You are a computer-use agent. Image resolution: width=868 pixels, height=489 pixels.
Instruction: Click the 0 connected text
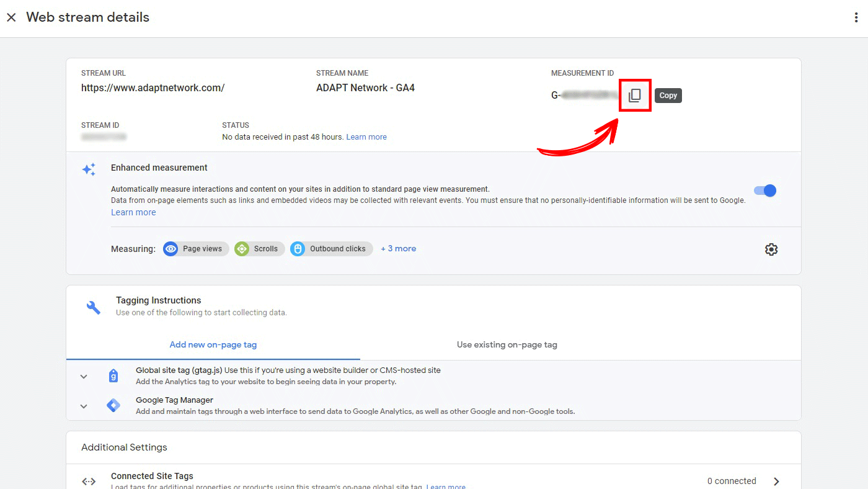[x=732, y=481]
